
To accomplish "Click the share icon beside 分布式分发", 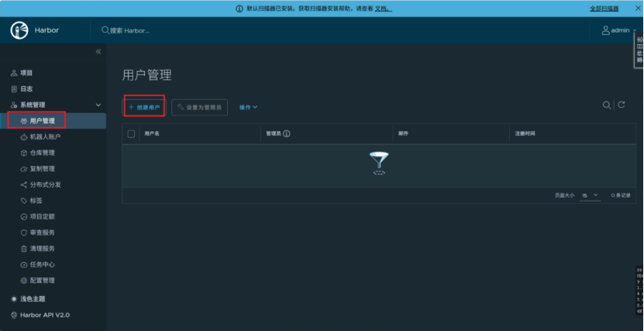I will pos(24,184).
